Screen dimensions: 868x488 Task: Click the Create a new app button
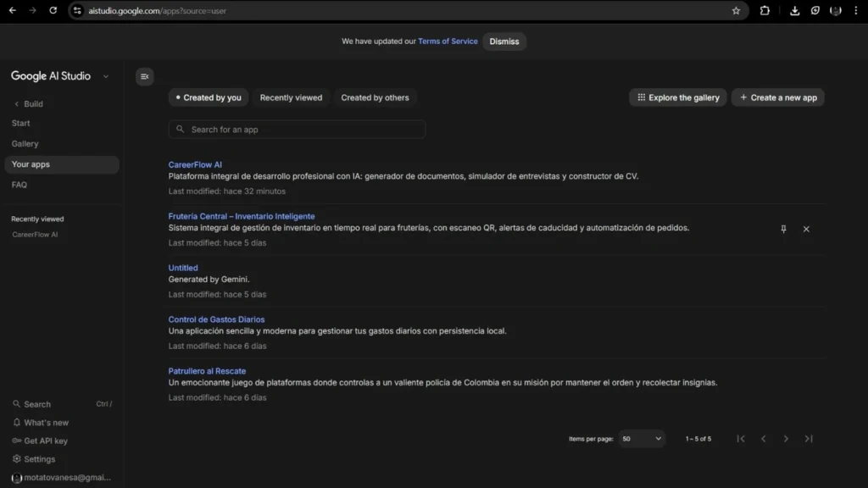pyautogui.click(x=777, y=97)
